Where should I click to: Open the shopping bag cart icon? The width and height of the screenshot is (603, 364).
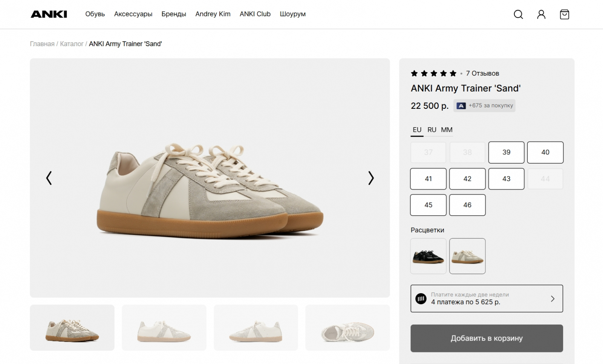(564, 14)
